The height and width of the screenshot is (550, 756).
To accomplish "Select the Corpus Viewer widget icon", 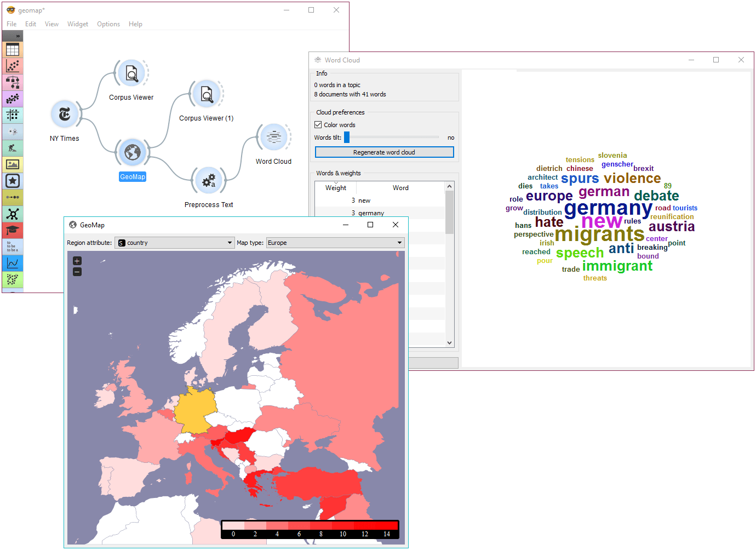I will coord(131,73).
